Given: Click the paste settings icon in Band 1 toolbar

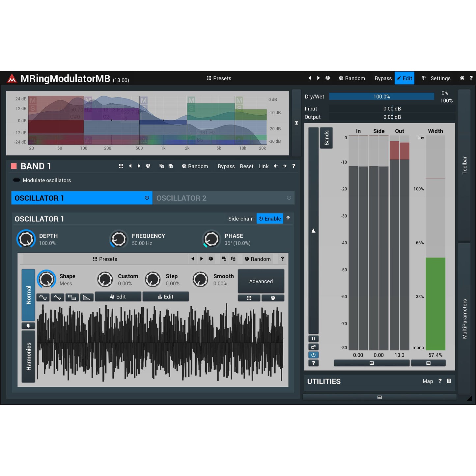Looking at the screenshot, I should tap(170, 166).
